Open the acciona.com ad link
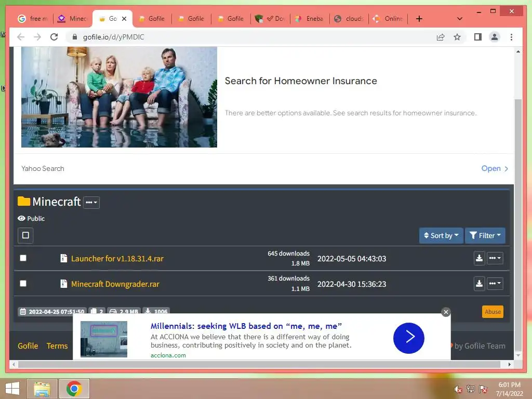 [x=168, y=355]
